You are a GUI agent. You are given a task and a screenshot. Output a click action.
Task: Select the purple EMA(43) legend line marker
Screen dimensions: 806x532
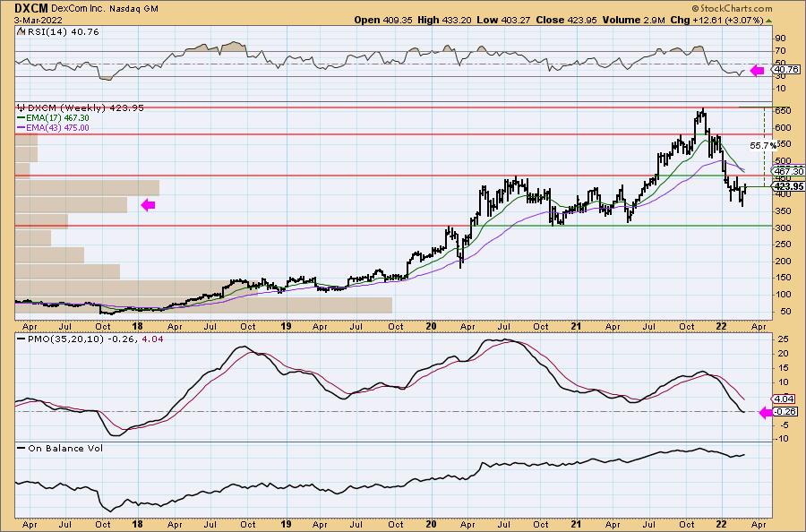click(21, 127)
